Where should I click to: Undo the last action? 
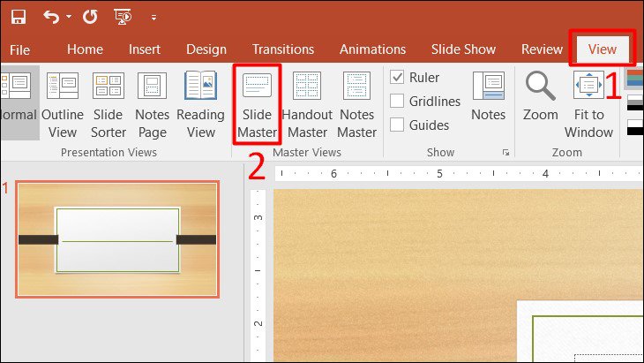51,17
